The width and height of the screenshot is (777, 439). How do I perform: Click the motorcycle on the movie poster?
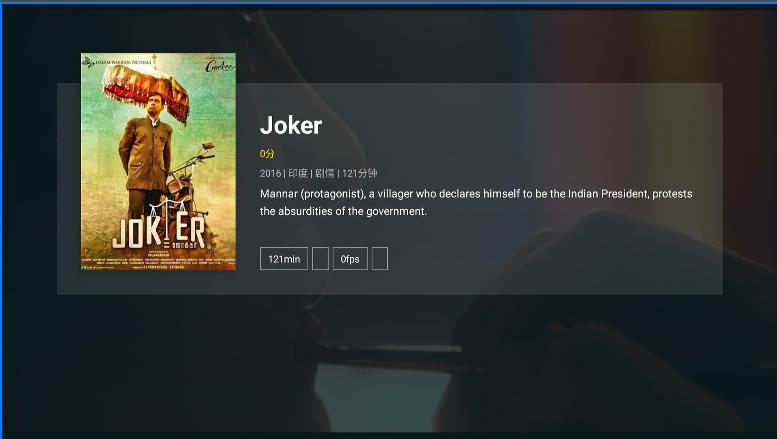pyautogui.click(x=191, y=178)
